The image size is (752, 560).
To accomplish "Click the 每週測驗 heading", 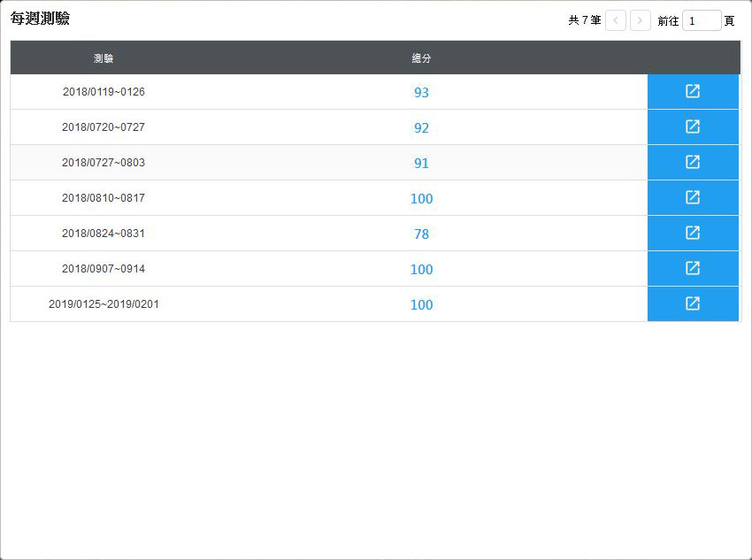I will pos(40,19).
